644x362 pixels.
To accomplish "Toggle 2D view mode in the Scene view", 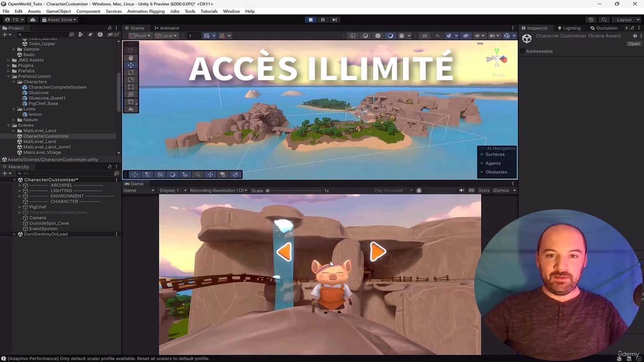I will click(424, 36).
